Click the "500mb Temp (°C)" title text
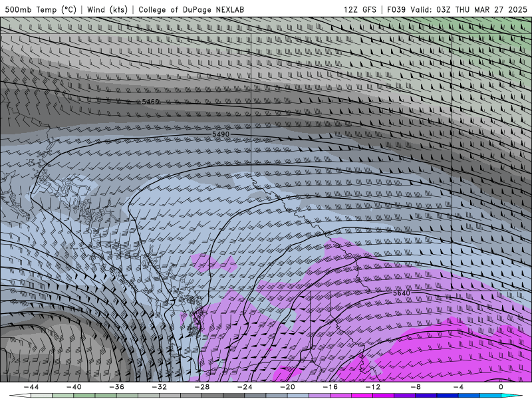Image resolution: width=532 pixels, height=399 pixels. [41, 9]
